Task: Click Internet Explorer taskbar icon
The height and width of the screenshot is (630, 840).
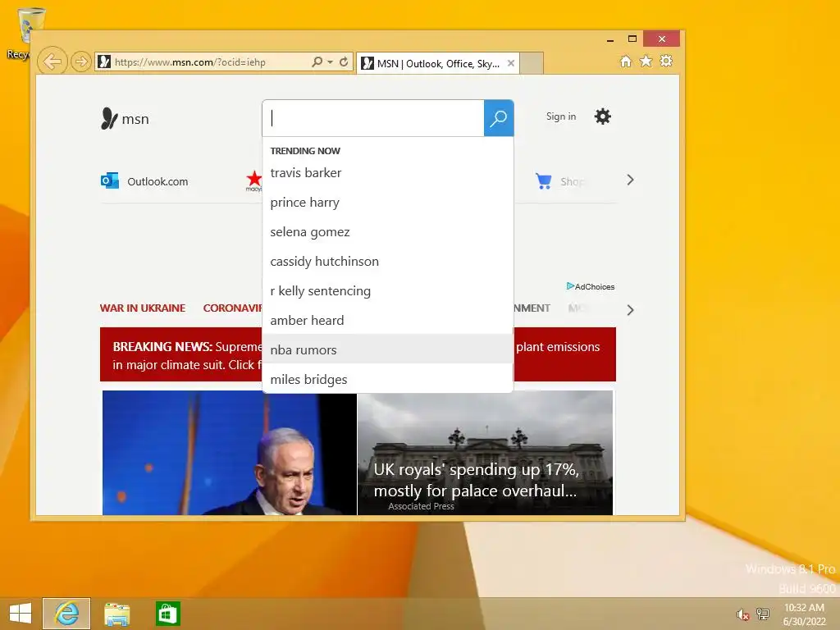Action: 66,614
